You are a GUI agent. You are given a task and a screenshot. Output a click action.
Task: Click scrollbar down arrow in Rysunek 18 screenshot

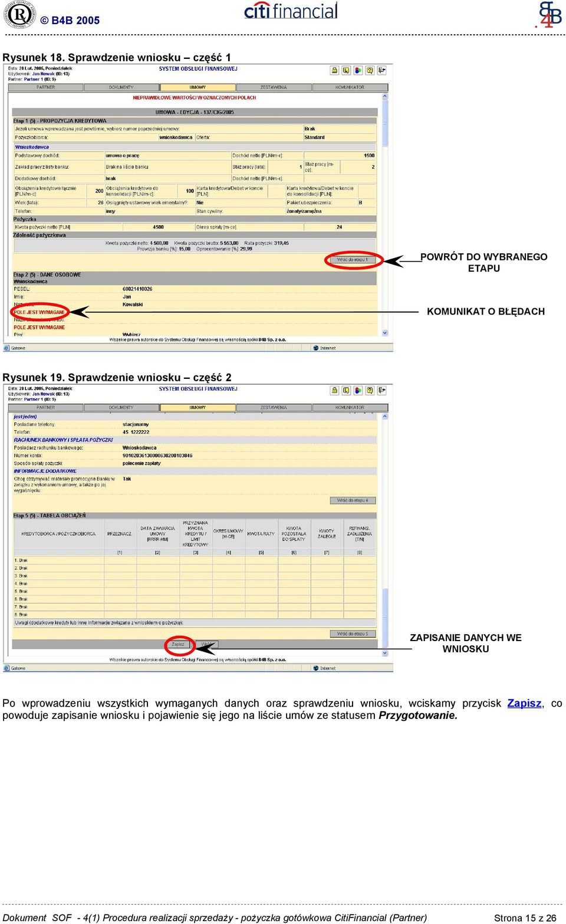click(x=385, y=332)
